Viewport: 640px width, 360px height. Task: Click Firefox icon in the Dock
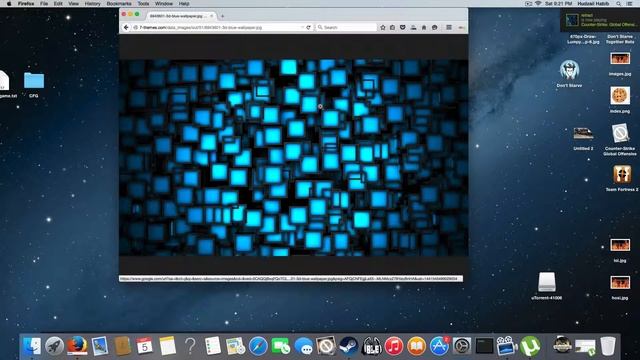[x=77, y=346]
